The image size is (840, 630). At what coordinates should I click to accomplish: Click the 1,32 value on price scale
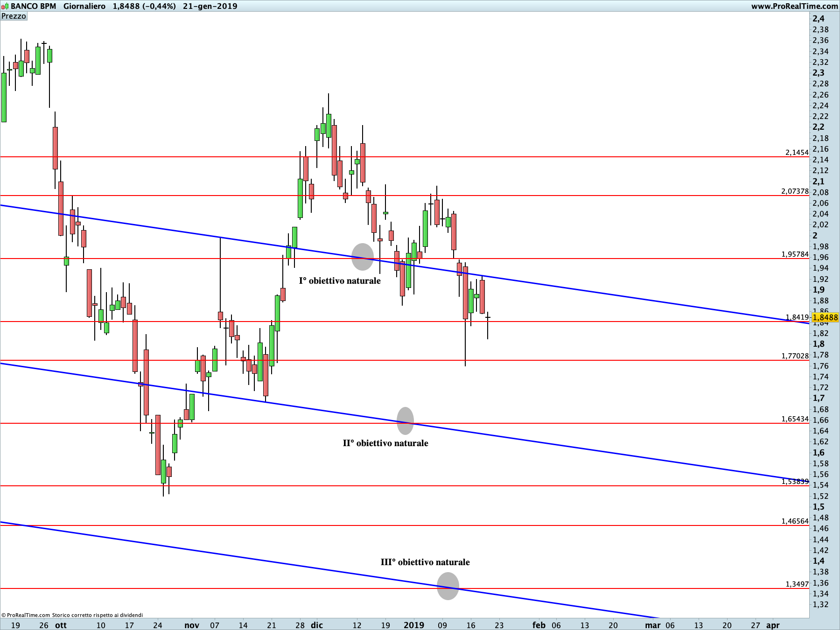[821, 605]
